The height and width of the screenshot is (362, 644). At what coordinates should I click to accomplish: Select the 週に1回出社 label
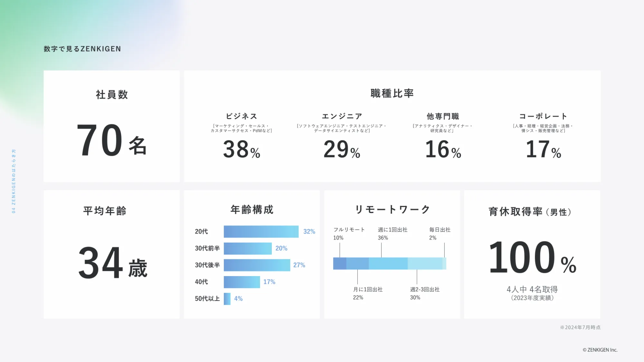pyautogui.click(x=393, y=230)
